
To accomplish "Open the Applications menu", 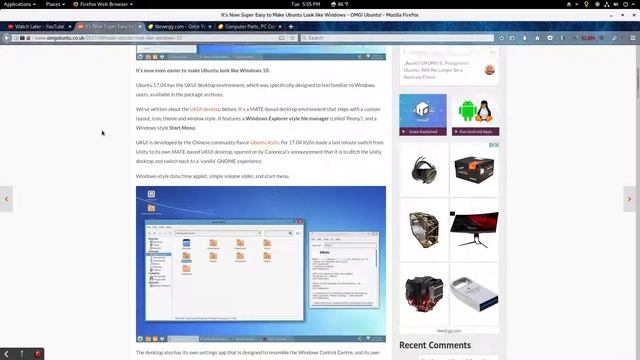I will pos(20,4).
